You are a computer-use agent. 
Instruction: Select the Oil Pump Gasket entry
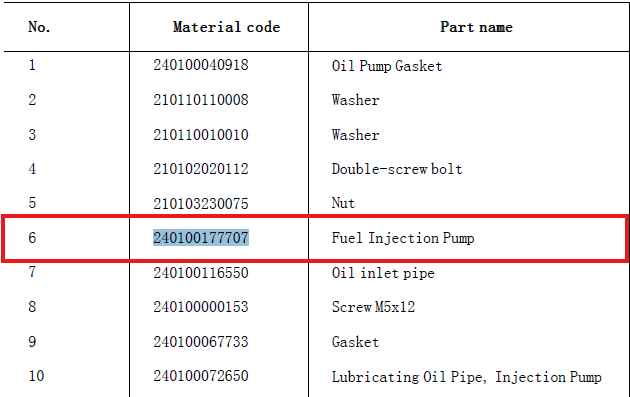coord(387,66)
